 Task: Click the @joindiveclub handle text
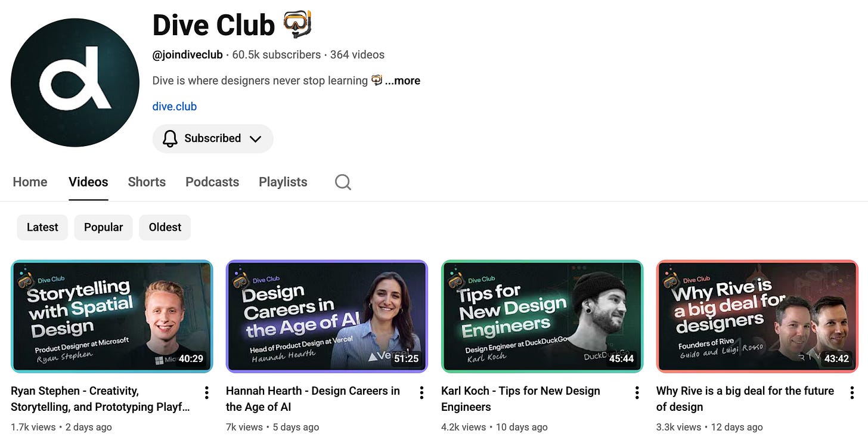tap(187, 55)
